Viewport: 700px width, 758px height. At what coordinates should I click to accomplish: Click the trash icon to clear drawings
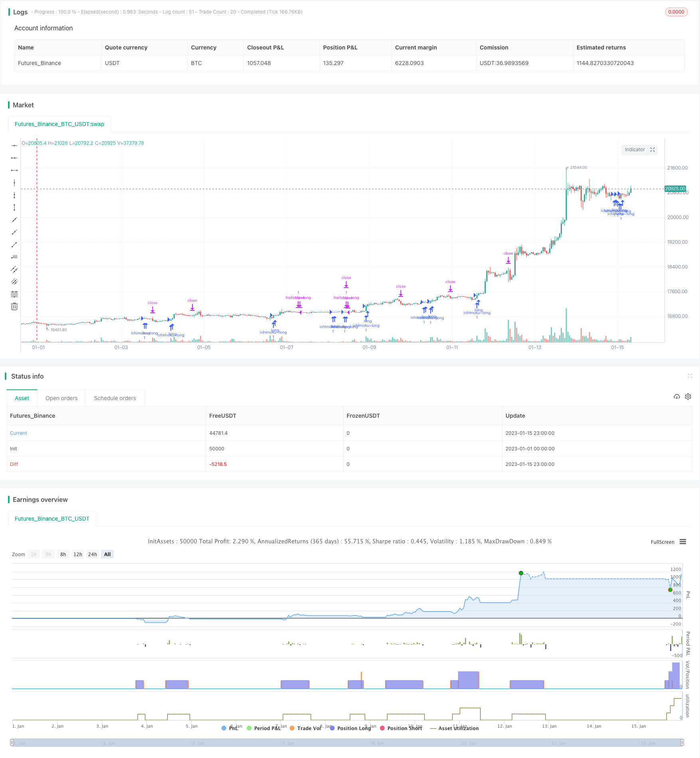(x=14, y=306)
